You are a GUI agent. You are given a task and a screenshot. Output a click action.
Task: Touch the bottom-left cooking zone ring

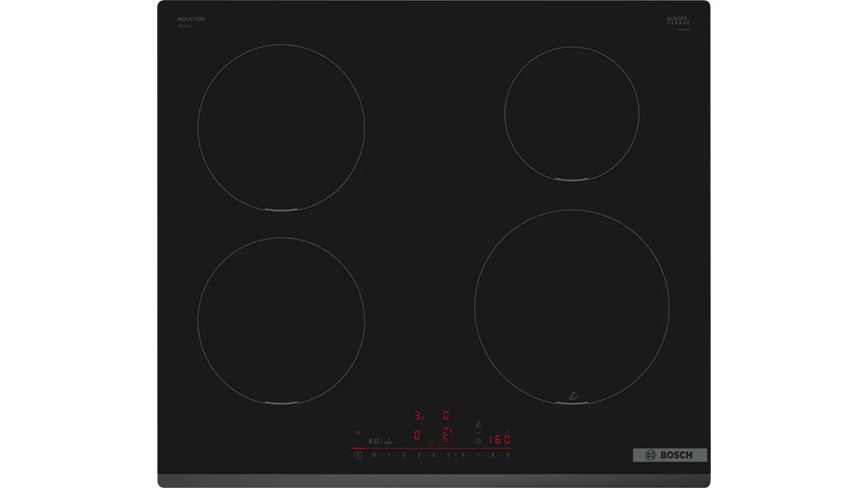tap(280, 320)
